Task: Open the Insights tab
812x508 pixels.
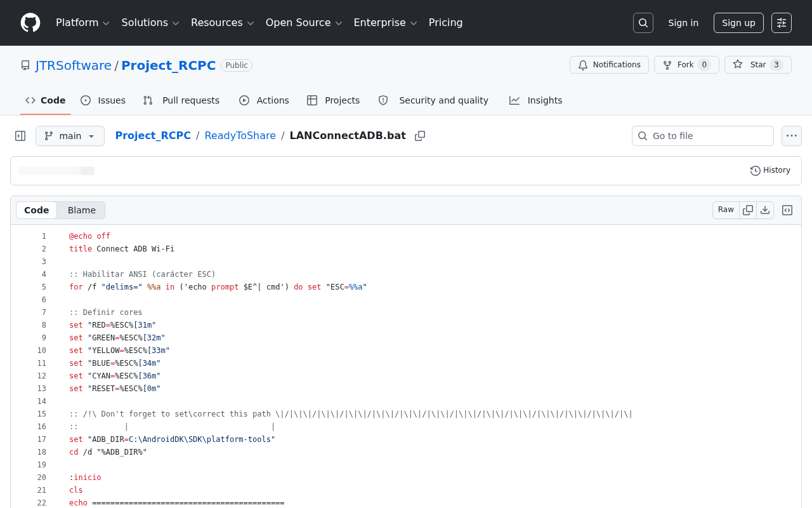Action: 535,100
